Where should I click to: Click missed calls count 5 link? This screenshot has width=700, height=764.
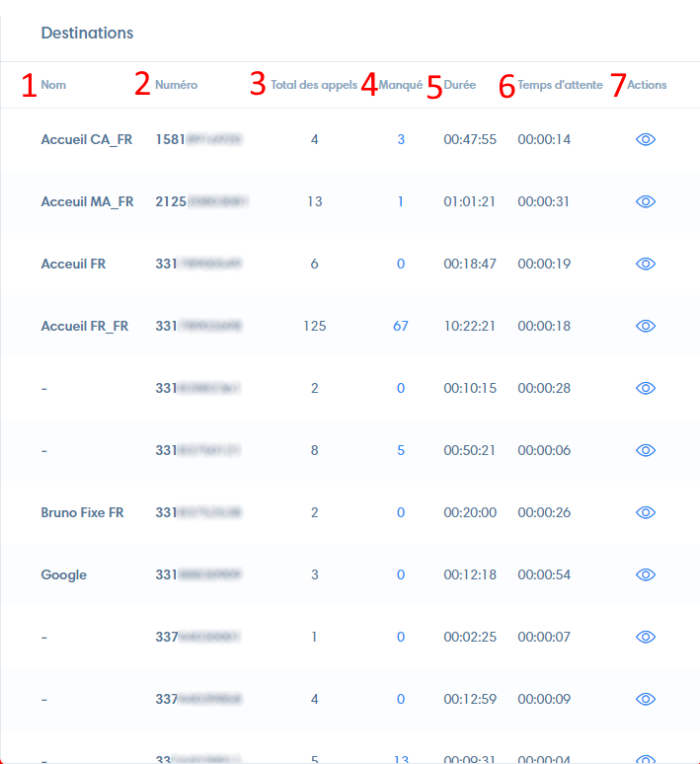pos(401,450)
